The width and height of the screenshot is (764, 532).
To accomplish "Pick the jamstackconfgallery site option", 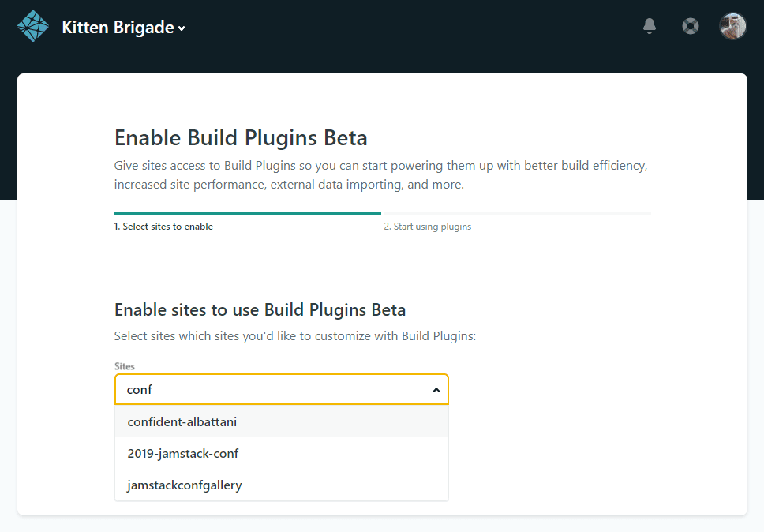I will (x=185, y=485).
